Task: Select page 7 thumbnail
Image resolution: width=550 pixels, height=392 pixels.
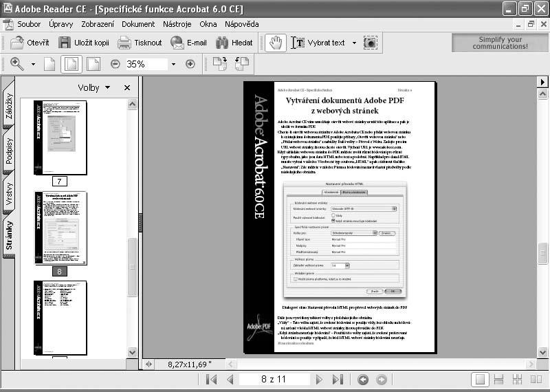Action: pyautogui.click(x=60, y=138)
